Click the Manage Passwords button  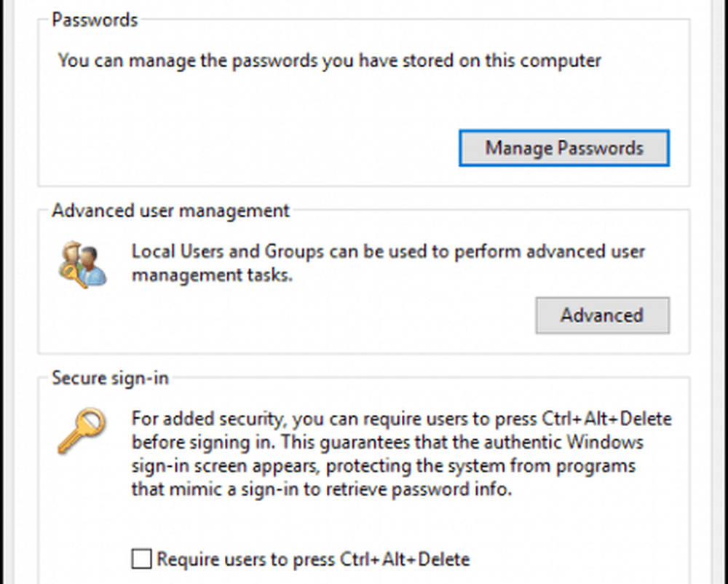pos(564,149)
